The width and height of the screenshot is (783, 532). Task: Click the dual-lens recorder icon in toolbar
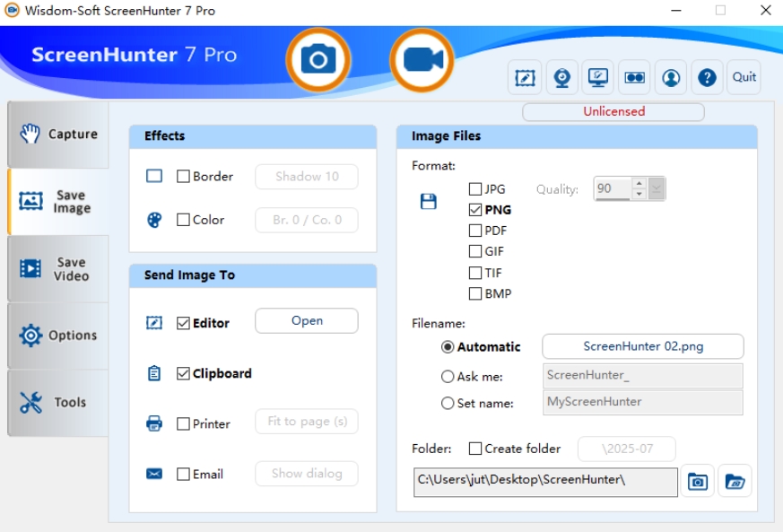[x=634, y=77]
